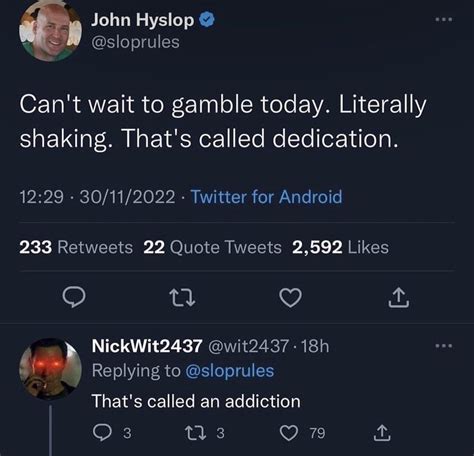Viewport: 474px width, 456px height.
Task: Open the NickWit2437 username
Action: pos(147,346)
